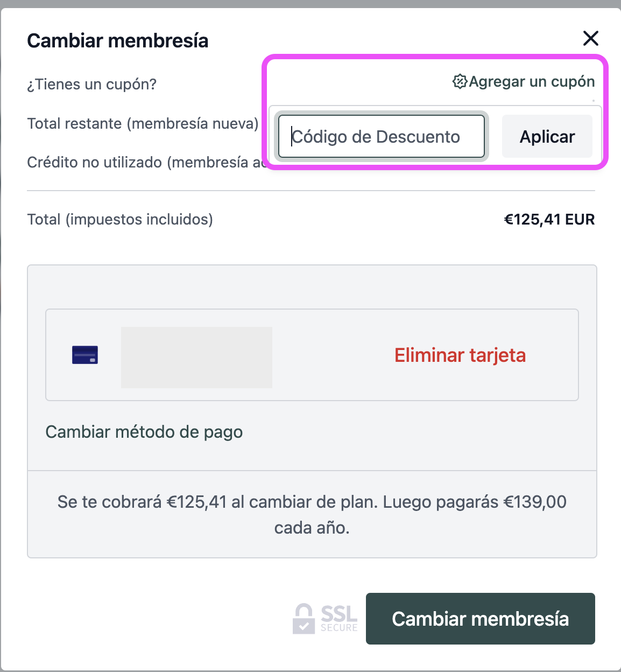Confirm with the Cambiar membresía button

click(480, 619)
